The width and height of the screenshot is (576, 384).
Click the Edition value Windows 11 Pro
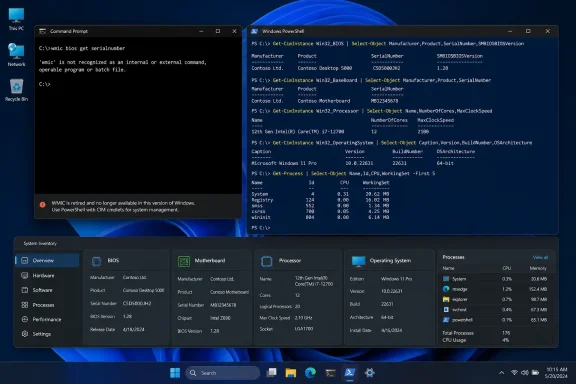click(x=396, y=279)
